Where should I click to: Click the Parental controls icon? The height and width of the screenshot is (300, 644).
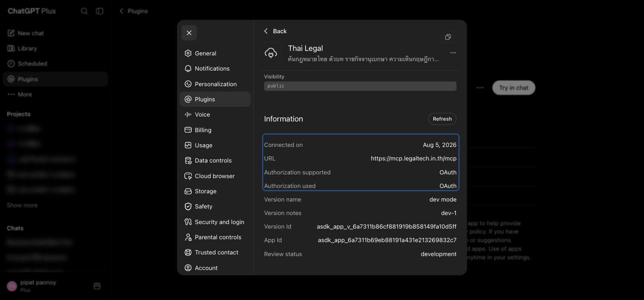click(x=188, y=237)
